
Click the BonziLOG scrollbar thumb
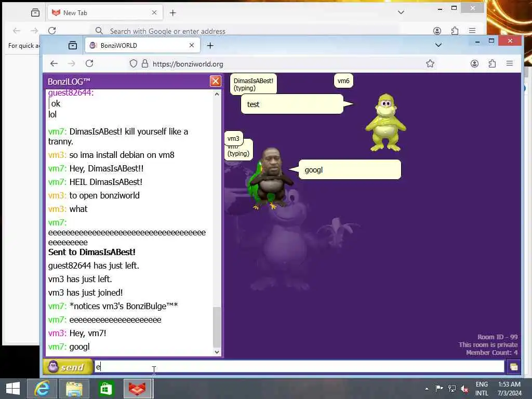tap(217, 326)
